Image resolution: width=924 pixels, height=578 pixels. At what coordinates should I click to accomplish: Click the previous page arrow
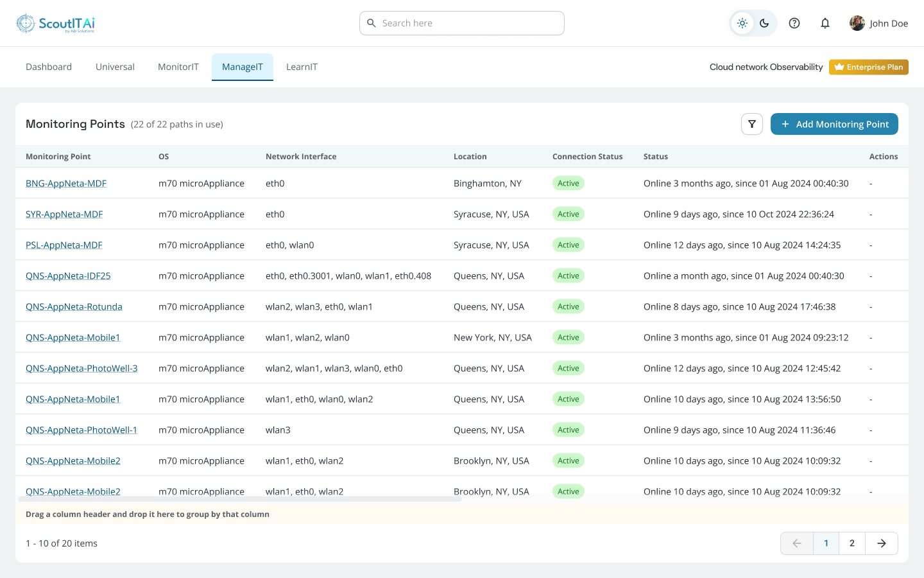pyautogui.click(x=796, y=543)
